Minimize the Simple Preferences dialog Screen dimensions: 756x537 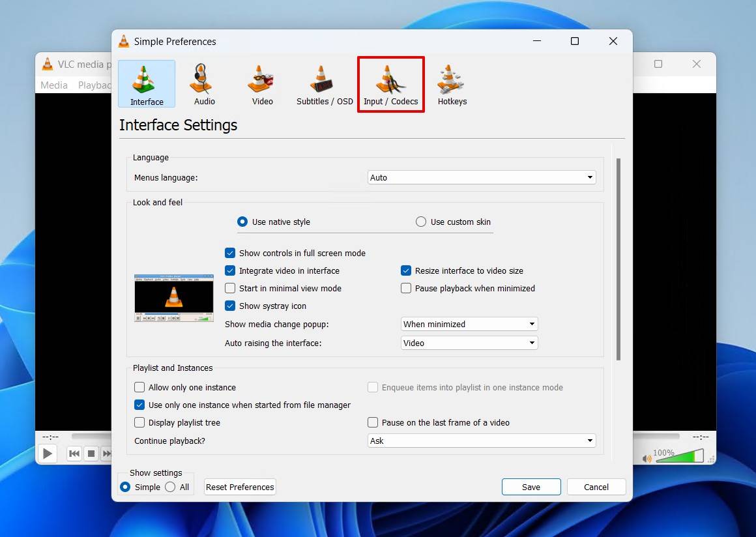pyautogui.click(x=537, y=42)
